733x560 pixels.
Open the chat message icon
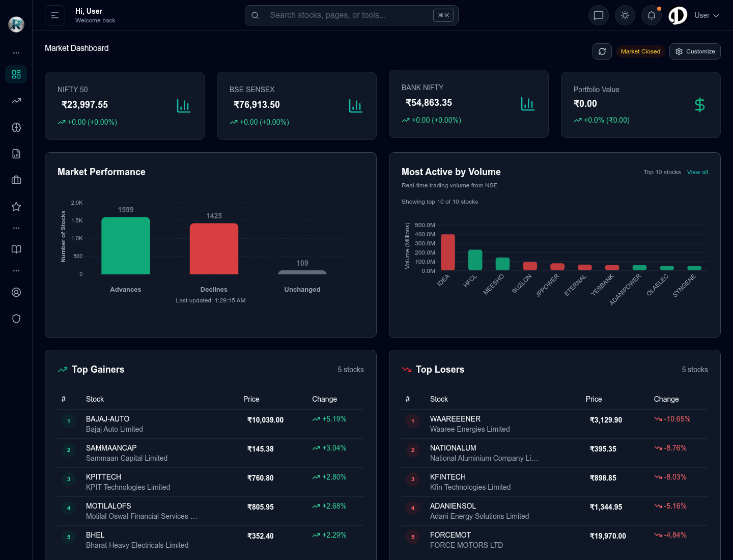[599, 15]
